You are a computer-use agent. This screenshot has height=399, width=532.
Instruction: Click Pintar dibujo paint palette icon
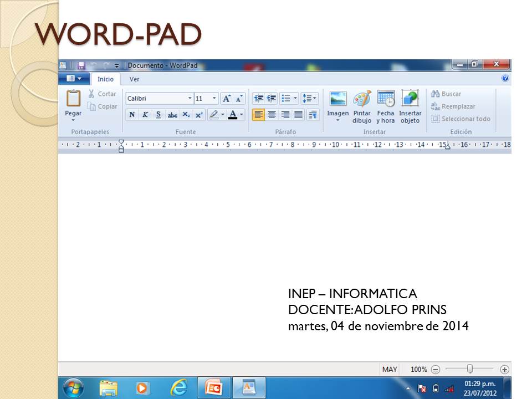(362, 99)
